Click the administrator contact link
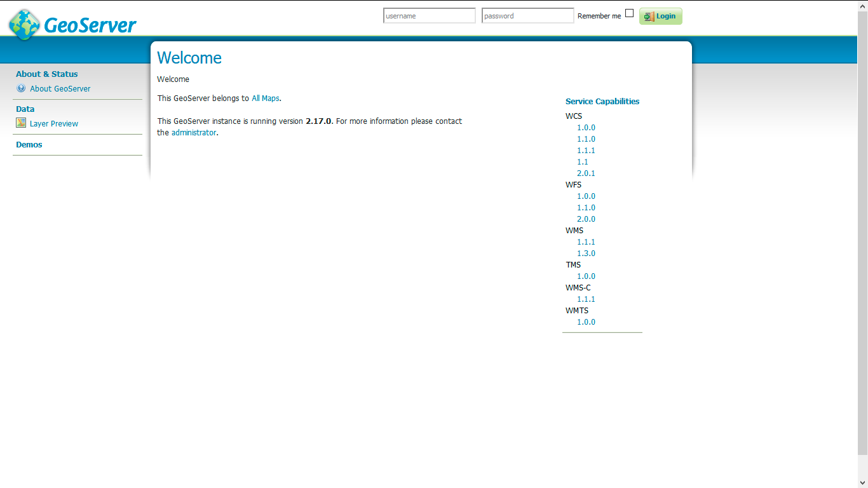The image size is (868, 488). (x=194, y=133)
